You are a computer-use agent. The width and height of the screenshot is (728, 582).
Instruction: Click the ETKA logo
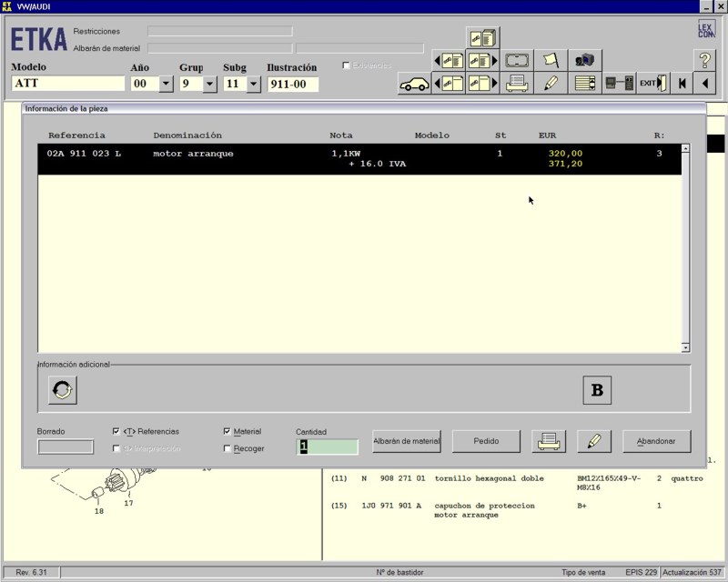click(x=39, y=39)
